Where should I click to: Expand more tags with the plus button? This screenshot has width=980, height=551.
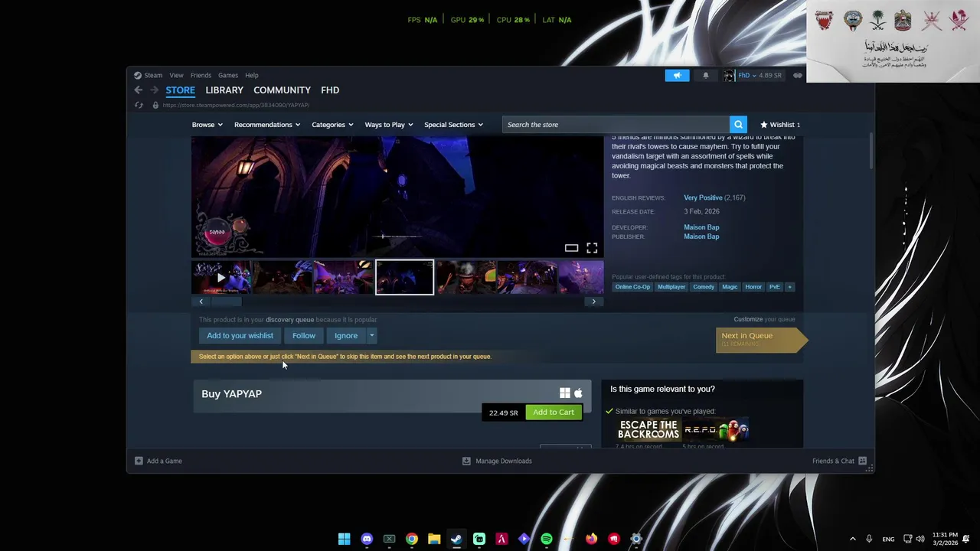[789, 287]
